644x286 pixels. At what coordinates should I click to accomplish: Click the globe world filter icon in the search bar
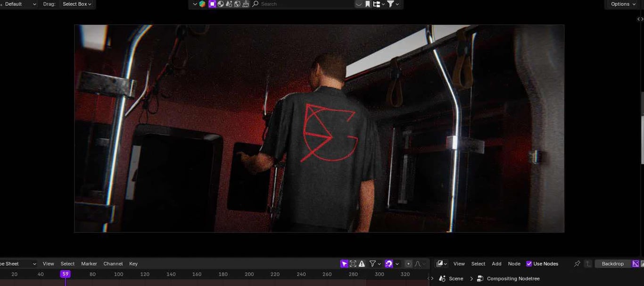coord(237,4)
